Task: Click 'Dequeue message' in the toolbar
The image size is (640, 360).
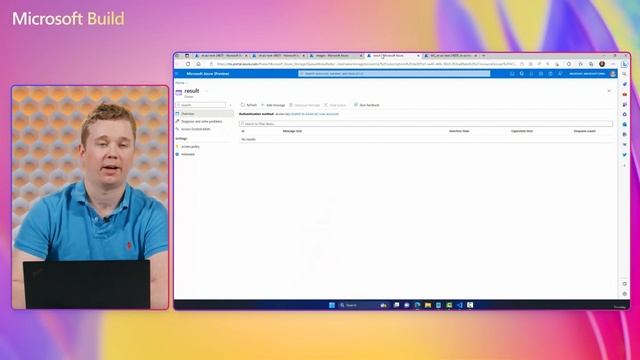Action: [304, 105]
